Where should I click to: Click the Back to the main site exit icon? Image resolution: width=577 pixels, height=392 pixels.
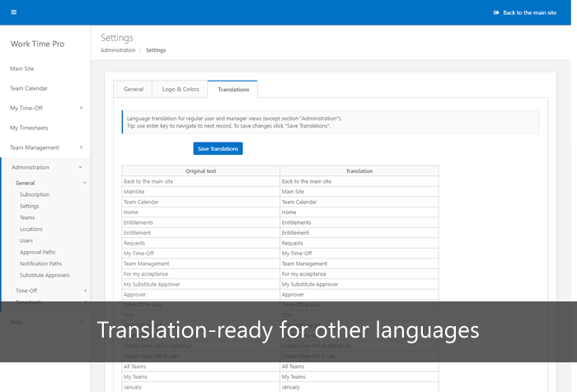click(496, 12)
